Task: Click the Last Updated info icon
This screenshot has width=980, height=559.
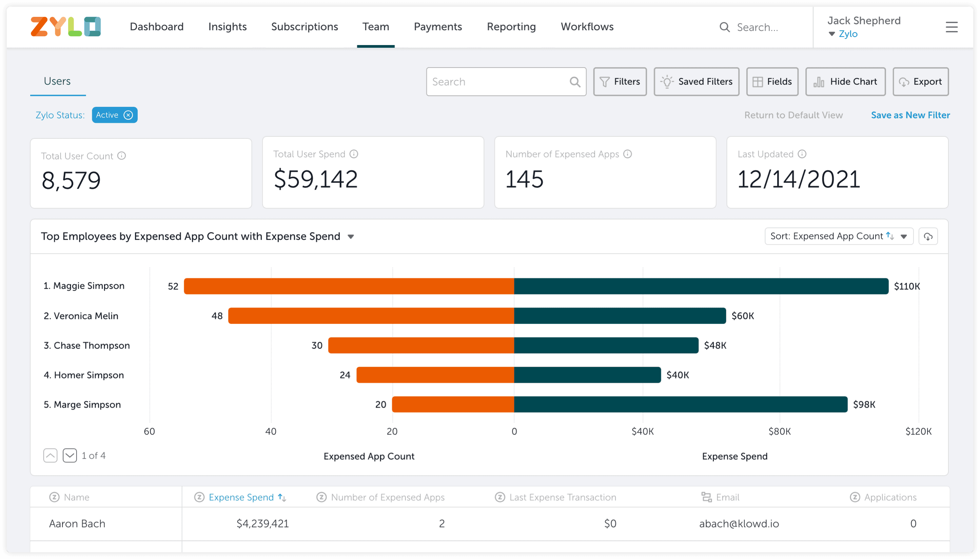Action: click(x=802, y=154)
